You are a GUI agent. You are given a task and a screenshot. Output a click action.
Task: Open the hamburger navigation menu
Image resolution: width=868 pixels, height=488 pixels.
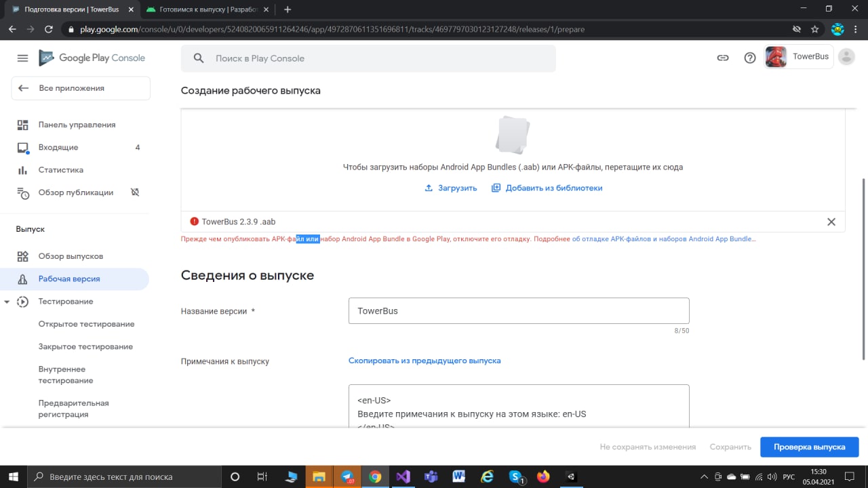click(x=22, y=58)
